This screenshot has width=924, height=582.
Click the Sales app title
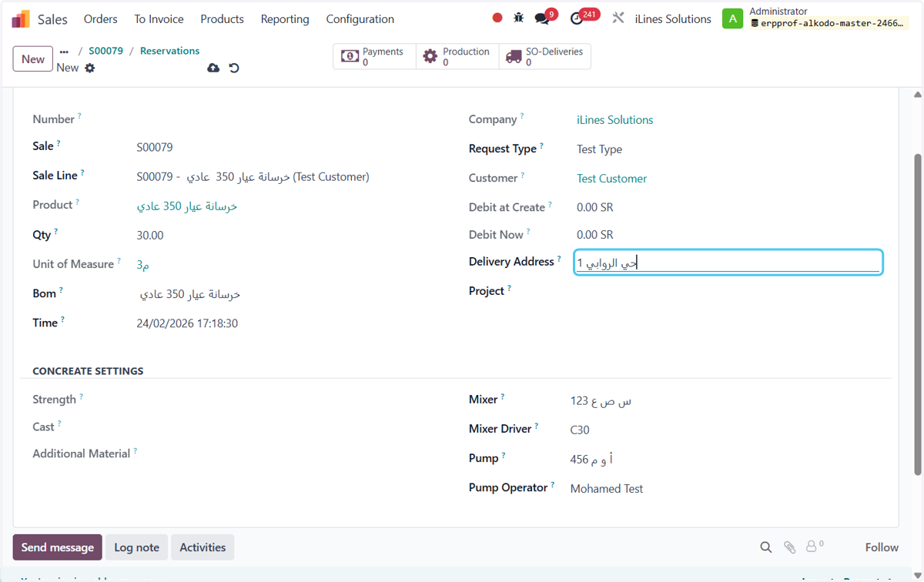[52, 18]
